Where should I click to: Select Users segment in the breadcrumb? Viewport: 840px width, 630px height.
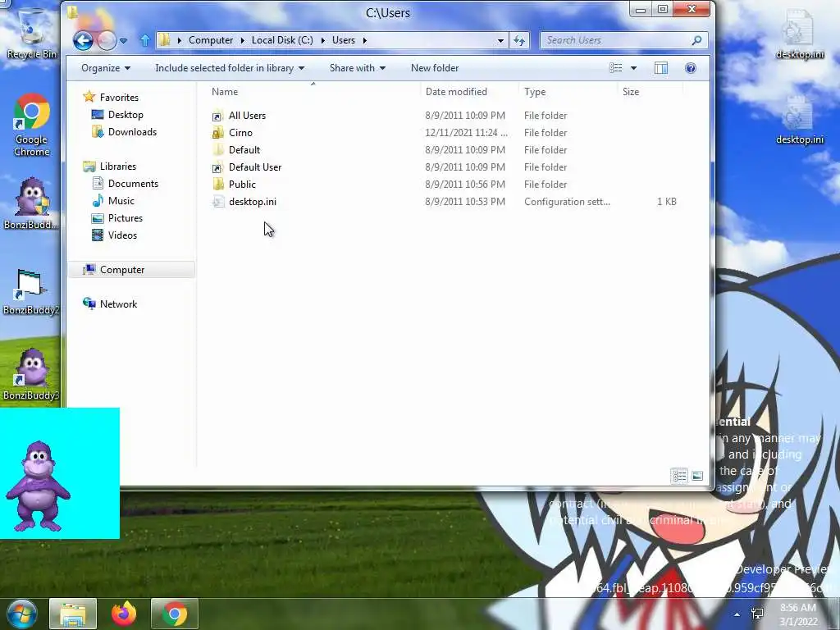click(x=344, y=40)
